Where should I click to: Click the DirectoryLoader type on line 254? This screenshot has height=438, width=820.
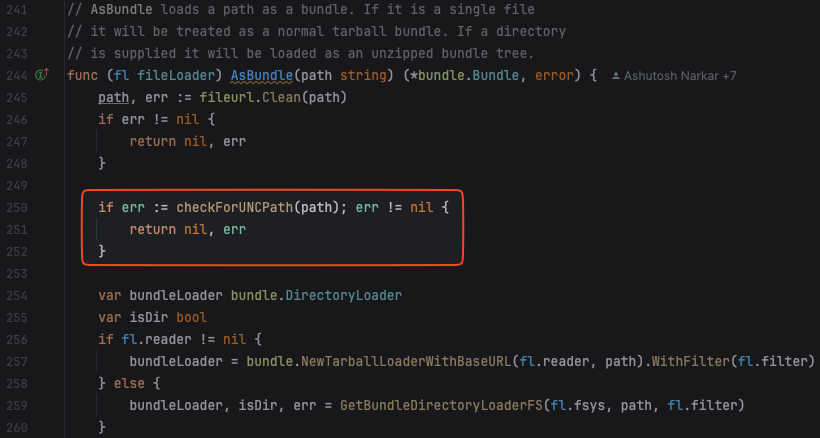pos(344,295)
